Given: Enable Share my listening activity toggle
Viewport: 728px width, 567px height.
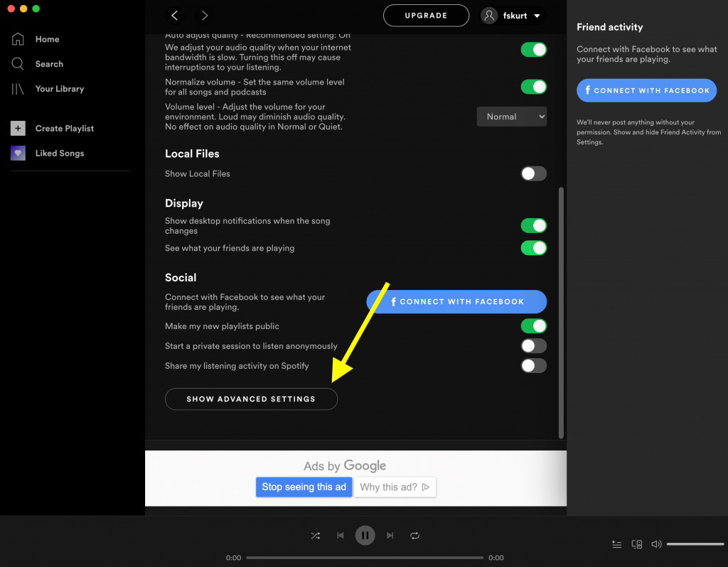Looking at the screenshot, I should [x=533, y=366].
